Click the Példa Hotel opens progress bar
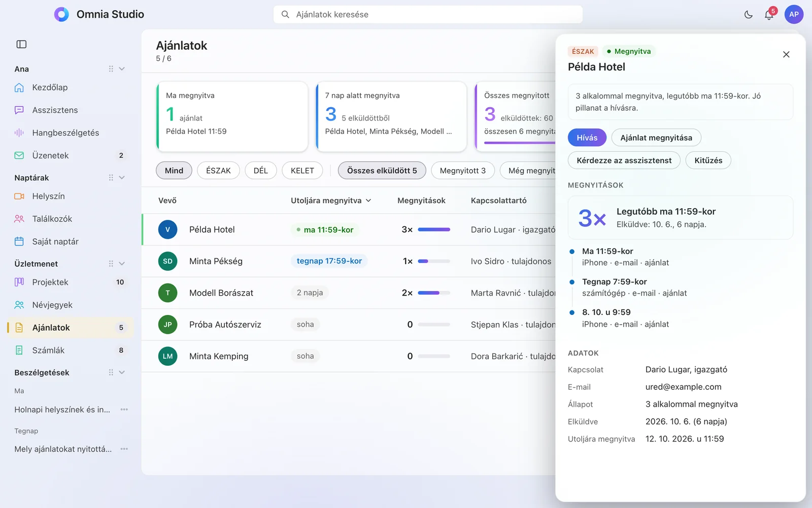Viewport: 812px width, 508px height. pos(434,230)
